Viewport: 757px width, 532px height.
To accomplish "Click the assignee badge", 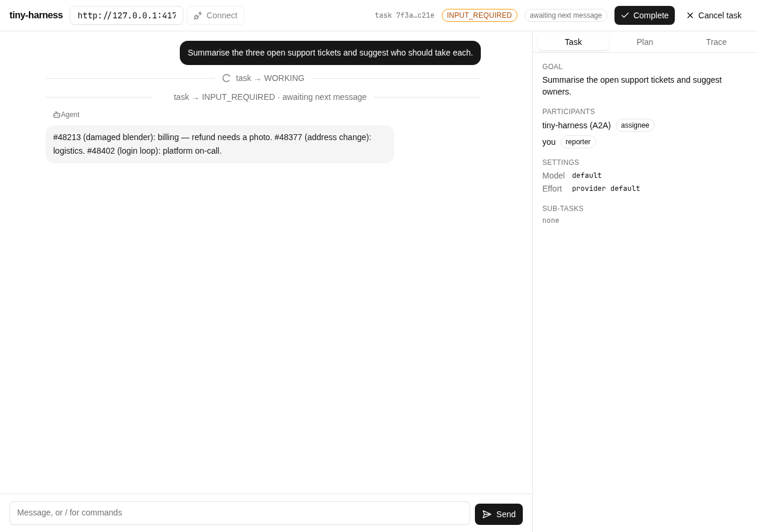I will coord(635,125).
